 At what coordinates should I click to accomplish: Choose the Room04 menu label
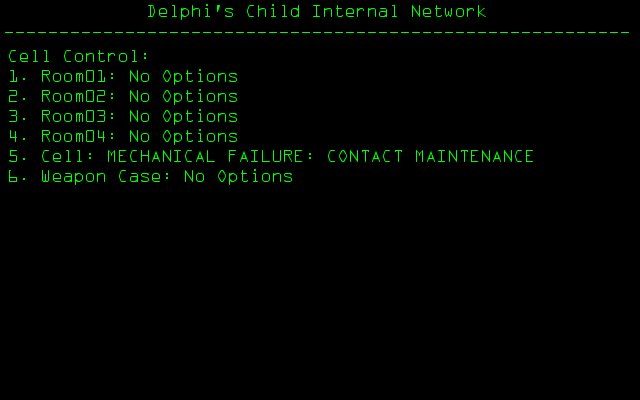click(78, 136)
